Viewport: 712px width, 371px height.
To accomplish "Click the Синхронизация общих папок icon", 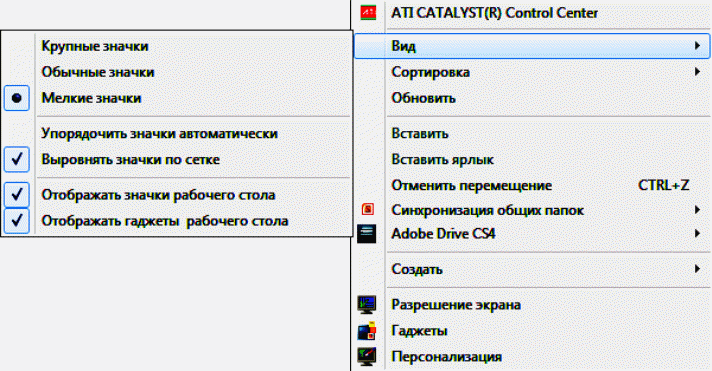I will pyautogui.click(x=368, y=209).
